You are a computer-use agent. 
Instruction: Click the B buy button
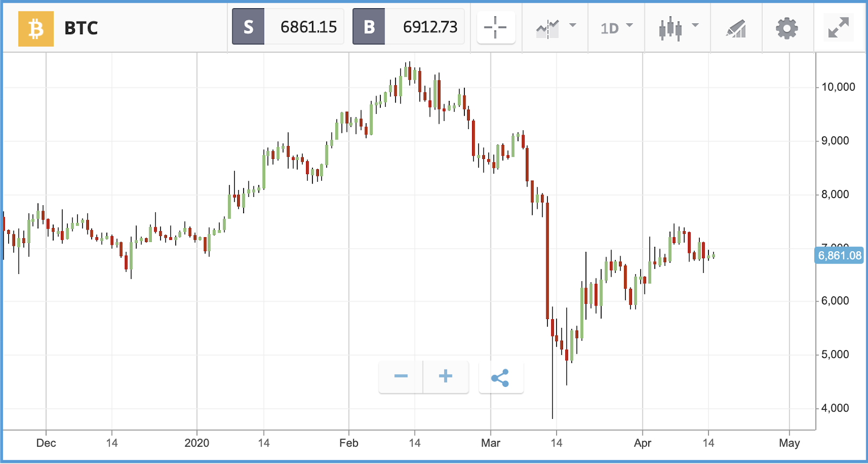369,27
